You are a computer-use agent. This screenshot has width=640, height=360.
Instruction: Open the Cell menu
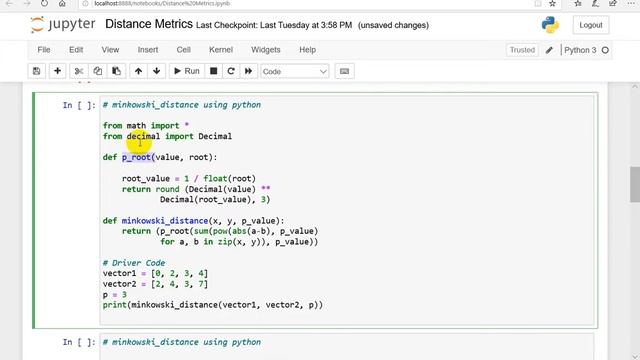tap(184, 50)
